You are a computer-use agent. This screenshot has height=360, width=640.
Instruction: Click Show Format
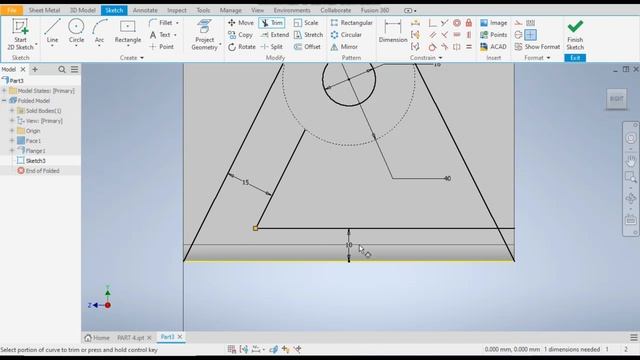537,47
